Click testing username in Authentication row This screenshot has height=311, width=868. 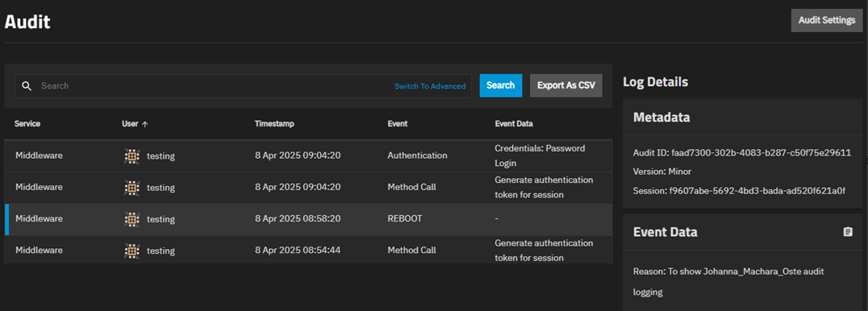161,156
